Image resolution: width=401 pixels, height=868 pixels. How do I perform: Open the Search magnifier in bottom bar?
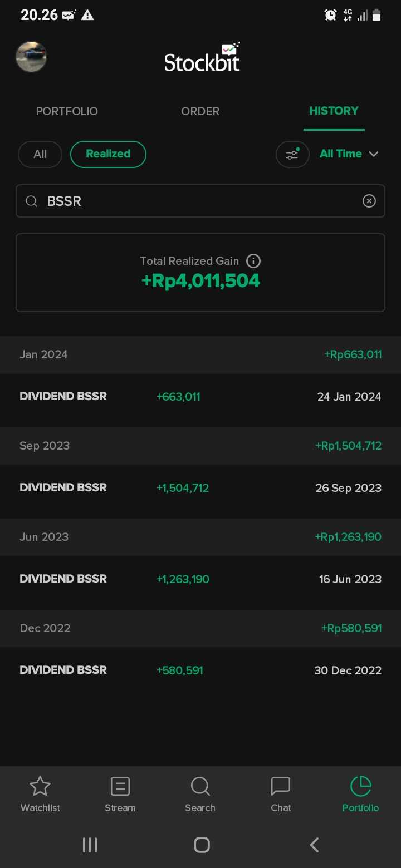point(200,787)
